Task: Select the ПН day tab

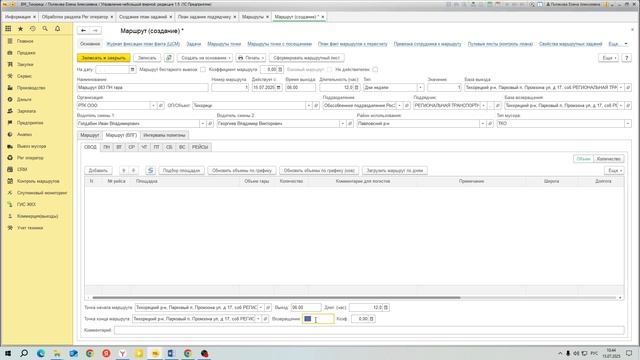Action: (x=107, y=147)
